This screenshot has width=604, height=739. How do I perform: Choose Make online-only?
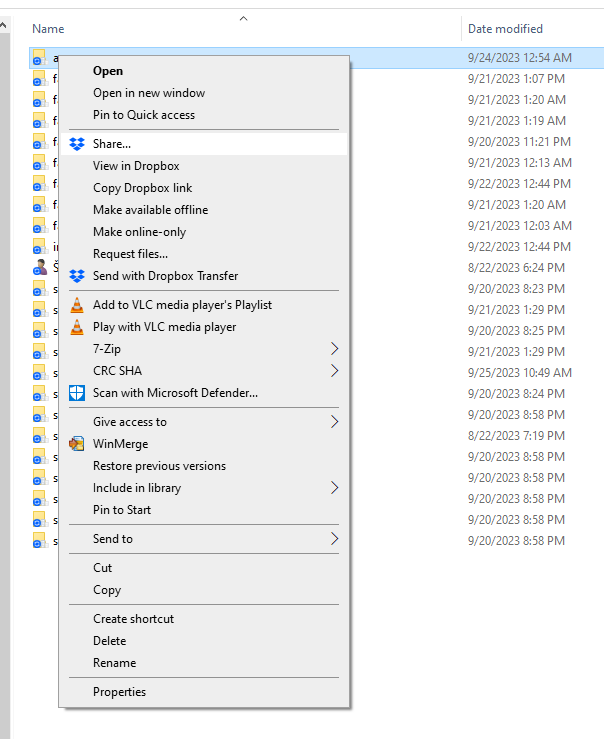pyautogui.click(x=204, y=232)
